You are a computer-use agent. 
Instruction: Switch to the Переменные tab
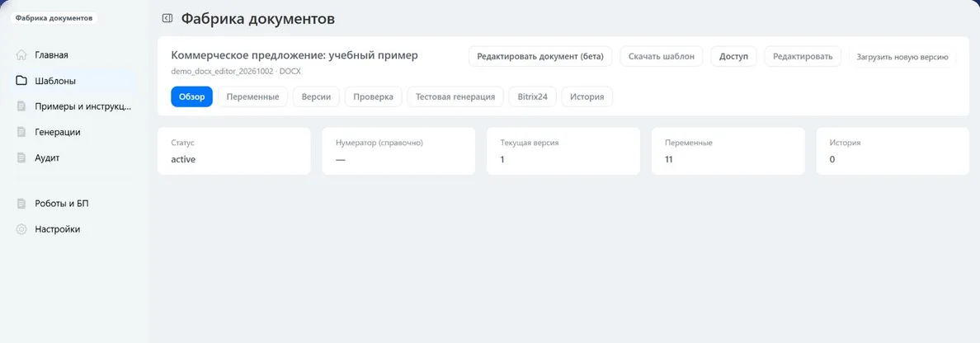pos(252,96)
